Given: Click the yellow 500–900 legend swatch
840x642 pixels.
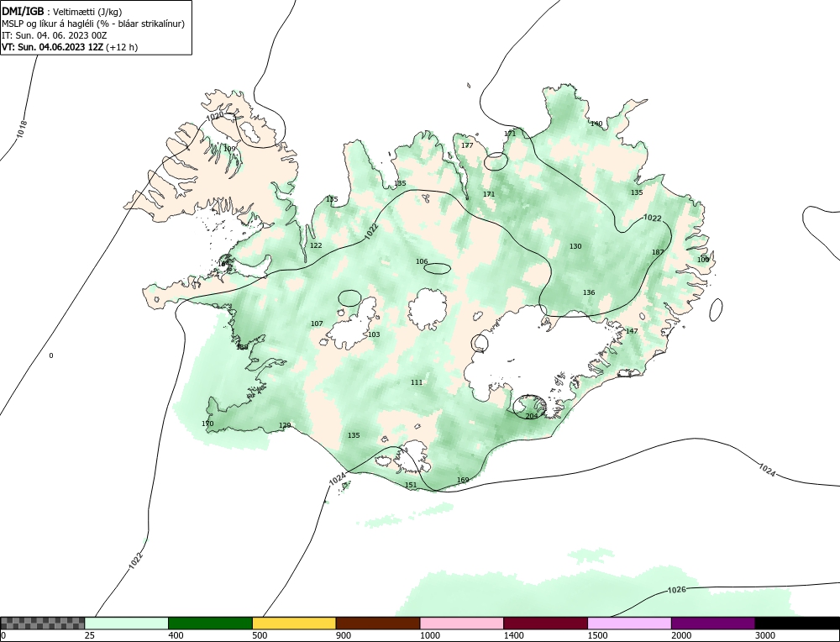Looking at the screenshot, I should coord(294,624).
